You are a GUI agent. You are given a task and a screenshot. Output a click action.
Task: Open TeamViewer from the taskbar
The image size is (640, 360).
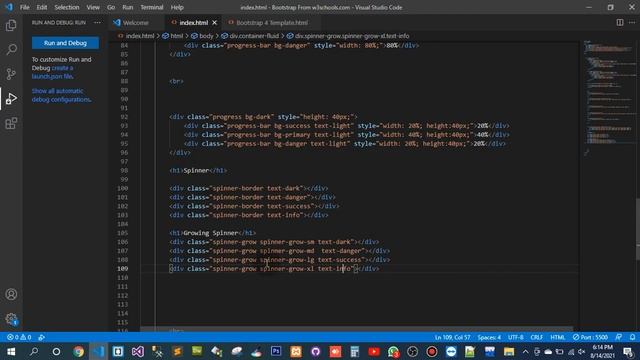coord(451,351)
